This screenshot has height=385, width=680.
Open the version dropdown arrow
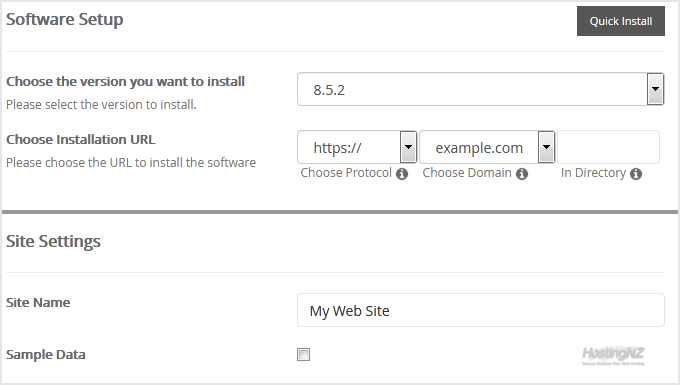655,89
